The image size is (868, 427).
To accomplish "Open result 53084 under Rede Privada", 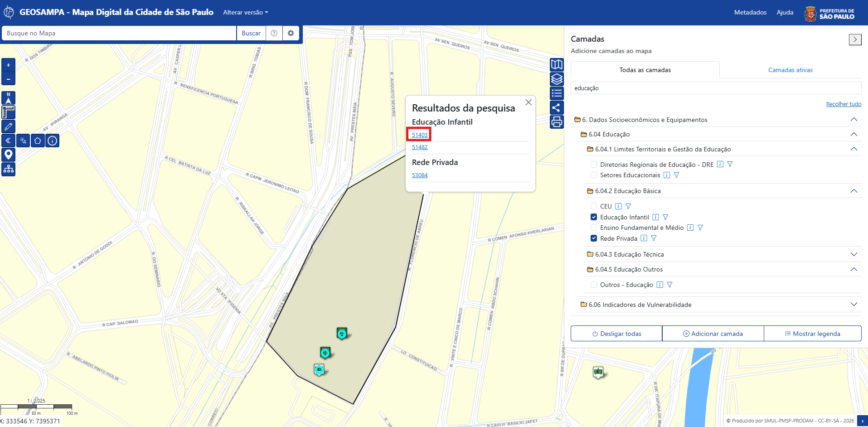I will (x=420, y=175).
